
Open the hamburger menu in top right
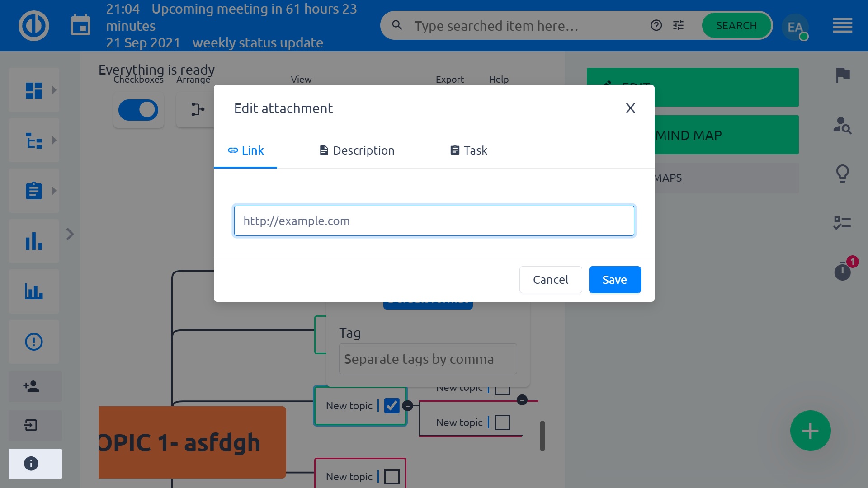point(842,25)
